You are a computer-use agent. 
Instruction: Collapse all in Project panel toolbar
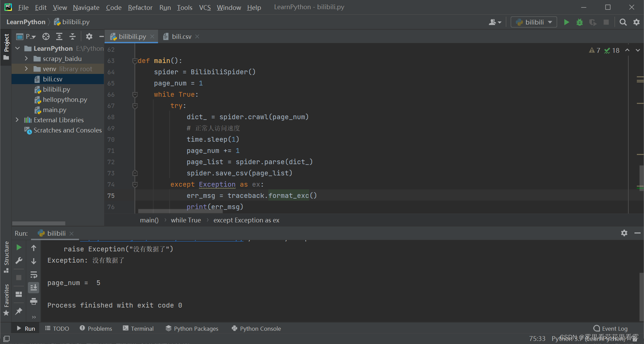point(73,36)
